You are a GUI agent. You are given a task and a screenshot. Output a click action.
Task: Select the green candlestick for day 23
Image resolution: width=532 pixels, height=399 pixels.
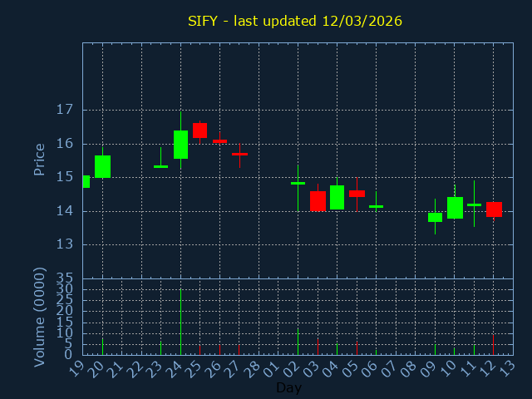[x=160, y=166]
